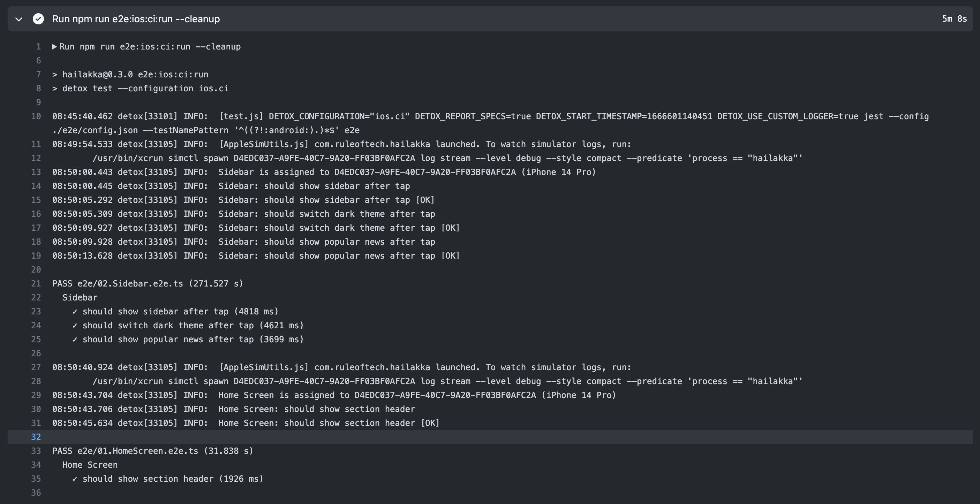Click 'should show sidebar after tap [OK]' line
The image size is (980, 504).
243,200
